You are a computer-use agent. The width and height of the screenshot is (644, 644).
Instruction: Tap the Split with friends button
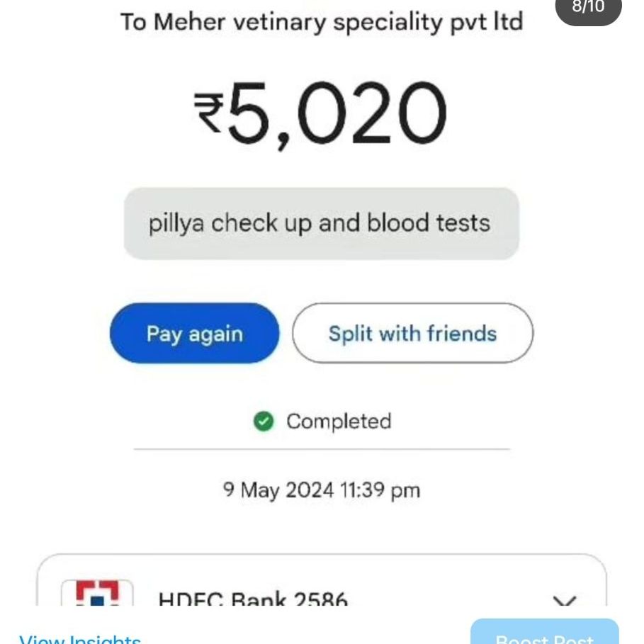412,334
